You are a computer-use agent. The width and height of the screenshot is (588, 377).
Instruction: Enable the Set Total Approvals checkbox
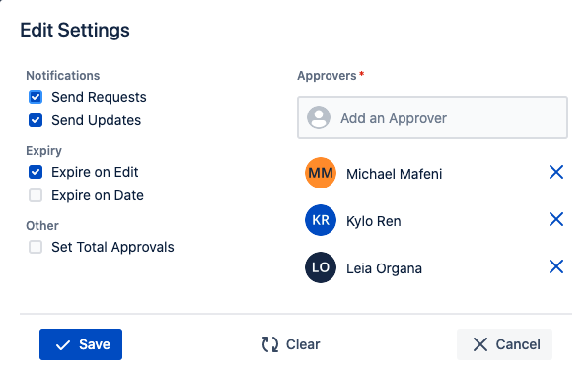36,247
